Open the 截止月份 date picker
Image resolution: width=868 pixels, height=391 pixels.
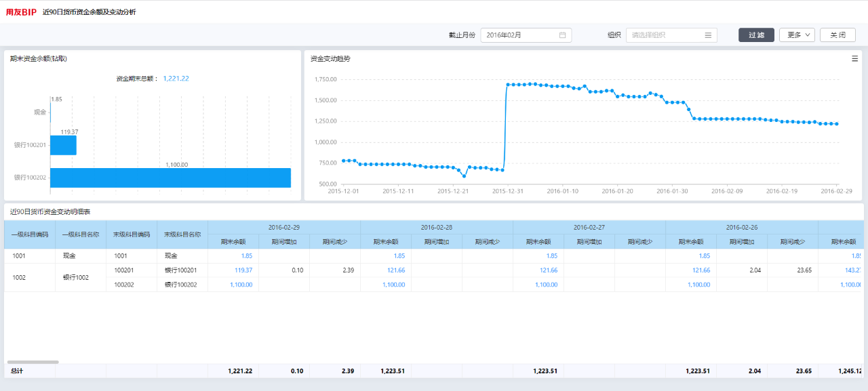coord(526,35)
